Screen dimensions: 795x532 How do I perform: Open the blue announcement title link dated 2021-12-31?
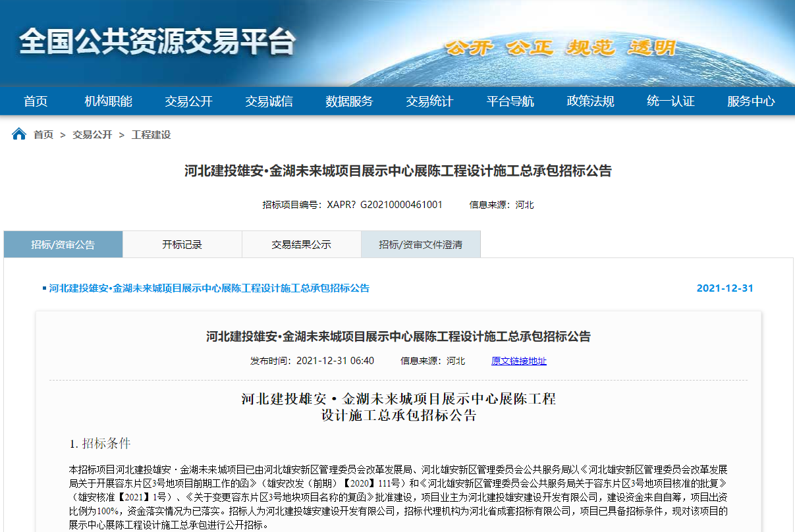pyautogui.click(x=209, y=288)
